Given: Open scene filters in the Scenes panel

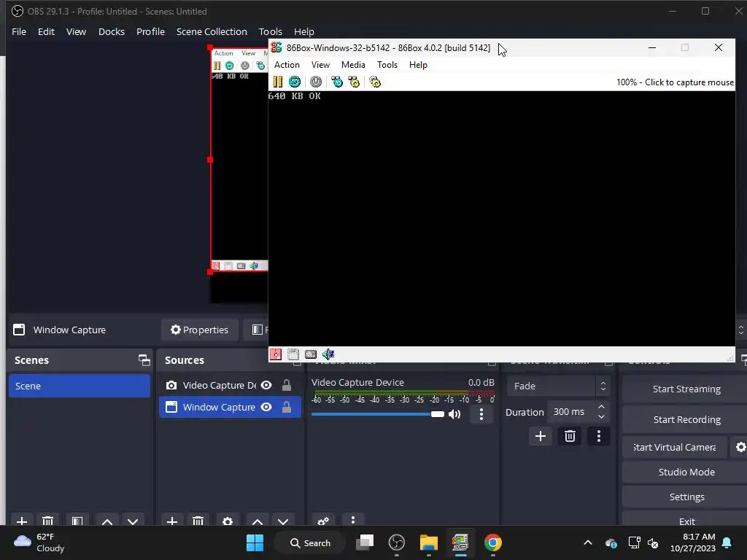Looking at the screenshot, I should pyautogui.click(x=77, y=521).
